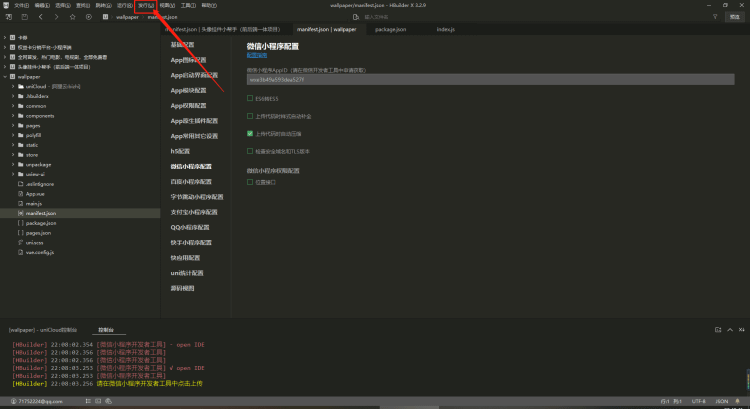Expand the components folder
Viewport: 750px width, 409px height.
coord(13,116)
